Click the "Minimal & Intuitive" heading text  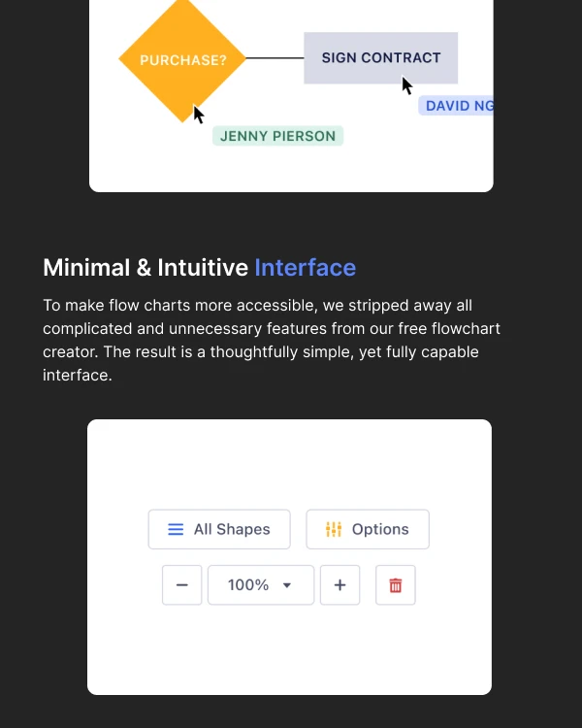(x=145, y=267)
